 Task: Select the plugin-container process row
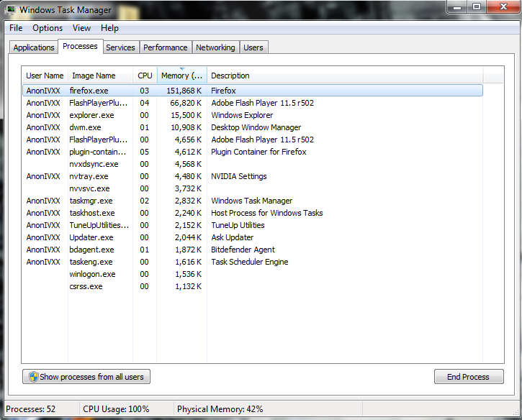coord(253,152)
